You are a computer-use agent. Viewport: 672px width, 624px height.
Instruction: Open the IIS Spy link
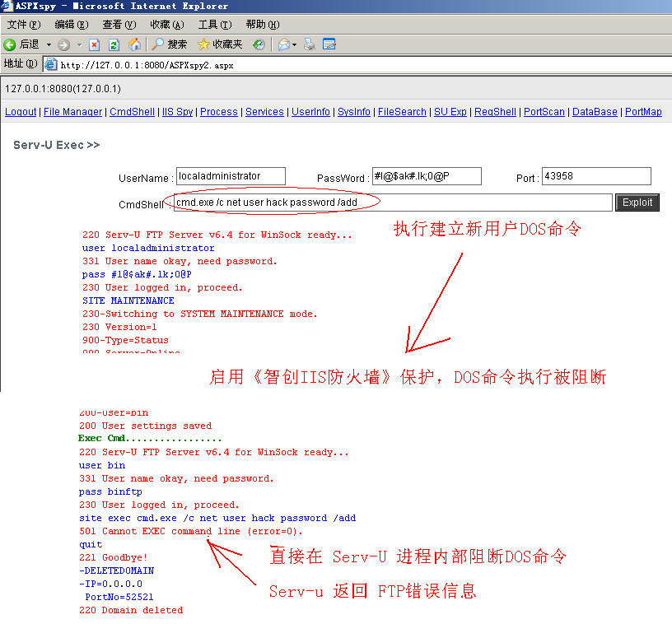[177, 112]
